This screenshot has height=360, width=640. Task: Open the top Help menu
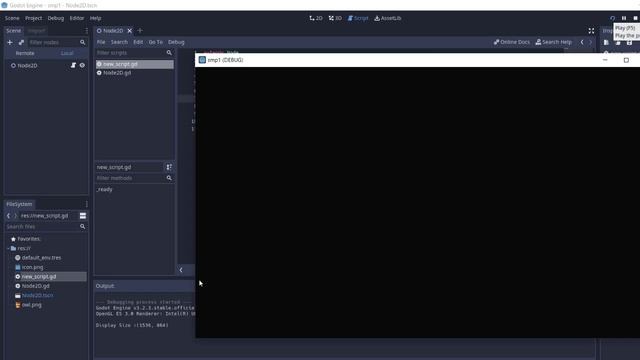pos(95,18)
